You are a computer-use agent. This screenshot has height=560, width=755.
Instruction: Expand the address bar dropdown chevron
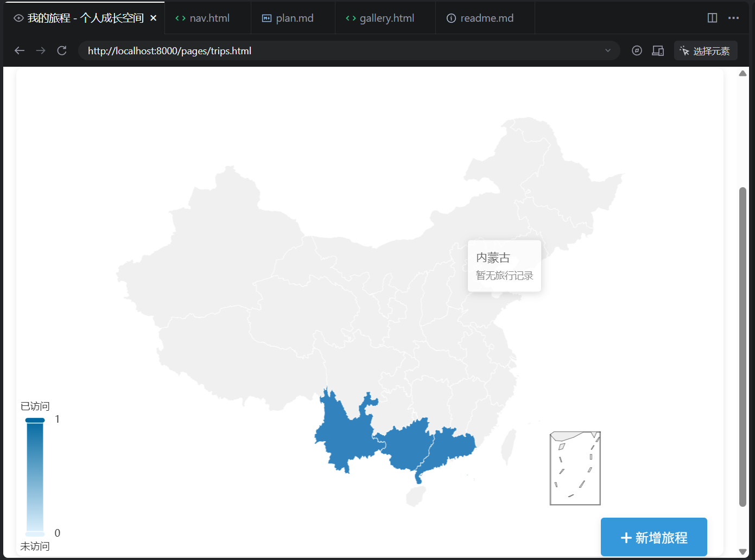click(608, 50)
